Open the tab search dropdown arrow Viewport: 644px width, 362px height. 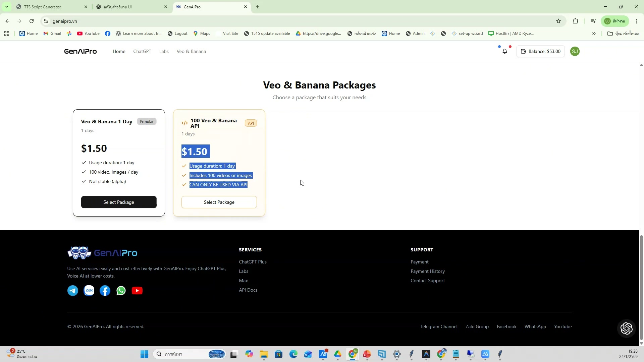6,7
